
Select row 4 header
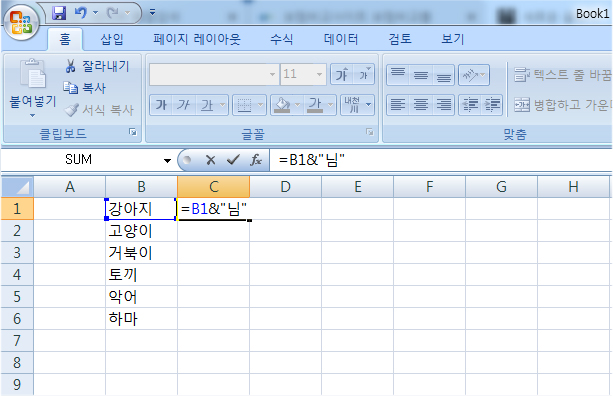pyautogui.click(x=17, y=274)
